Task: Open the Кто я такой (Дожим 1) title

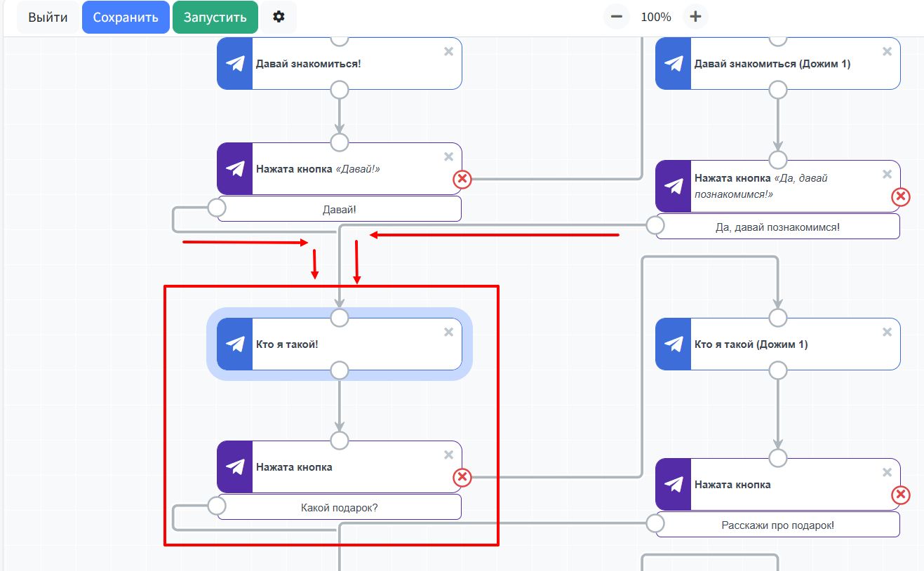Action: coord(751,344)
